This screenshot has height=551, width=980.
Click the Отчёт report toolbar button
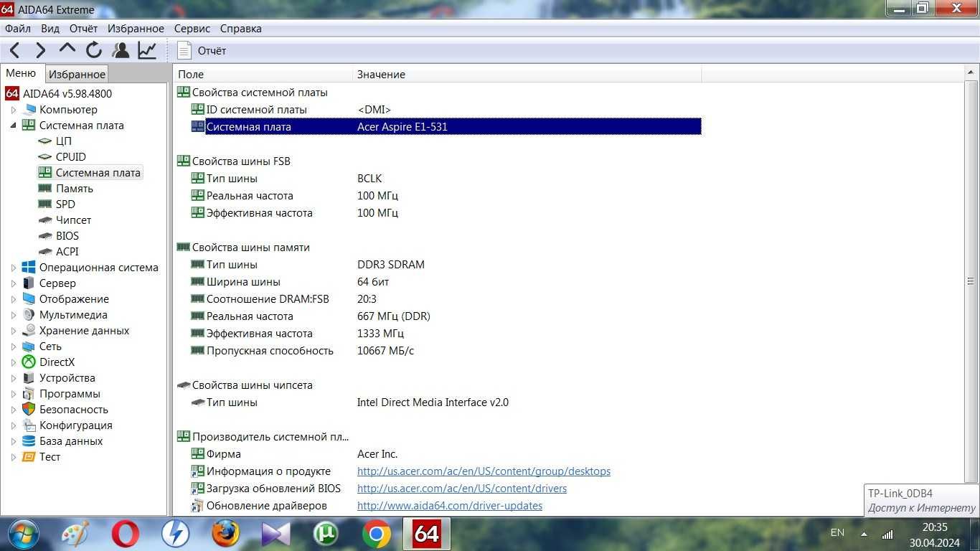202,50
